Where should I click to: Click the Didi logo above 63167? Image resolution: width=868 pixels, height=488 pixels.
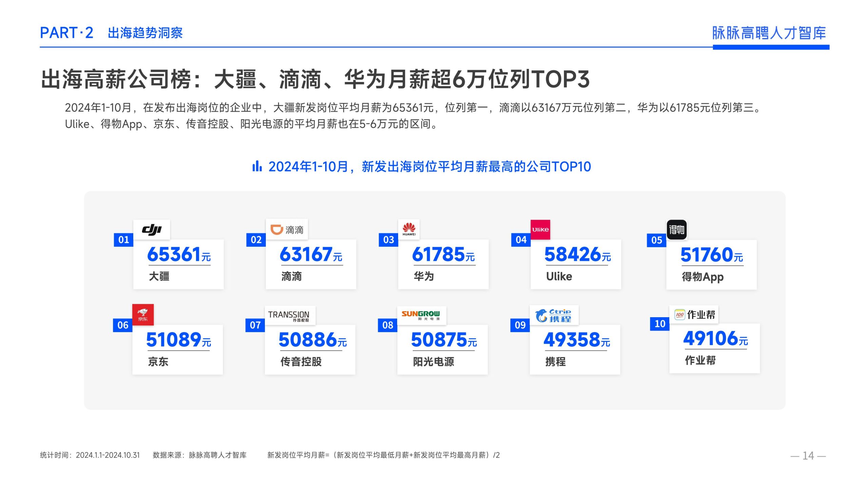tap(287, 229)
